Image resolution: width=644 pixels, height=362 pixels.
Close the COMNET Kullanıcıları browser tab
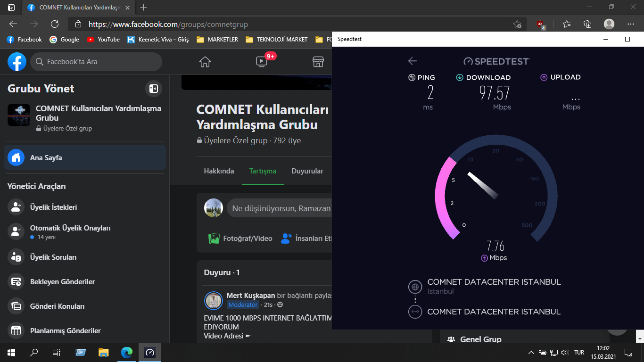point(127,8)
